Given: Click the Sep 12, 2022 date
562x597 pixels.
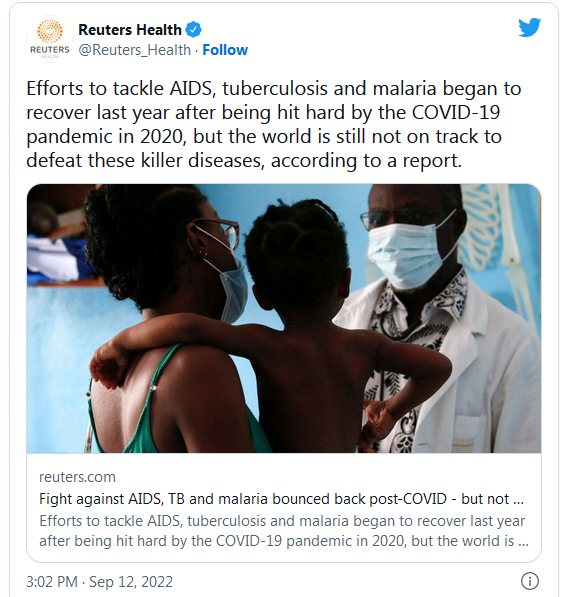Looking at the screenshot, I should coord(131,582).
